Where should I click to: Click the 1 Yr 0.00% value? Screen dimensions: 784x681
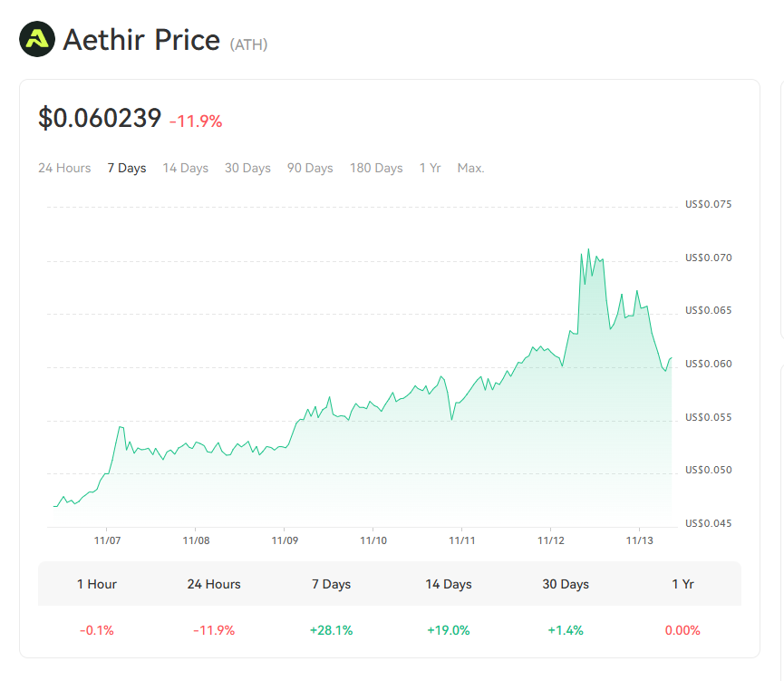(x=682, y=630)
